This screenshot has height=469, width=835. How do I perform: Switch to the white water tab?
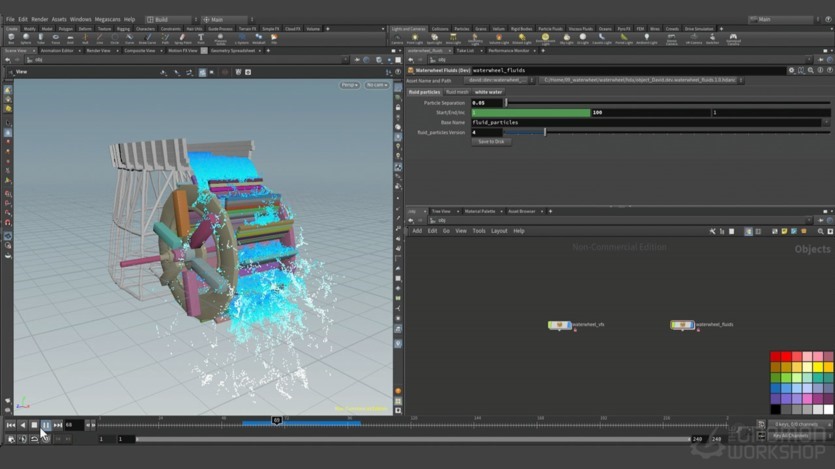488,92
